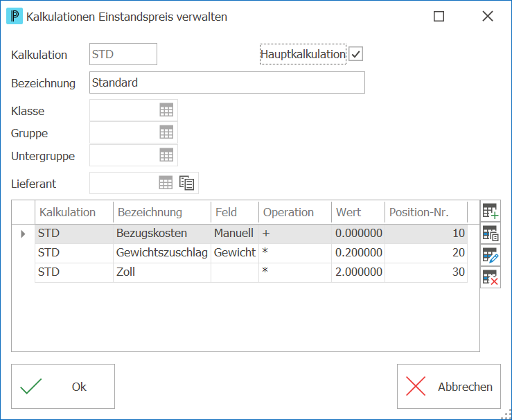Image resolution: width=512 pixels, height=420 pixels.
Task: Sort by Bezeichnung column header
Action: pos(162,212)
